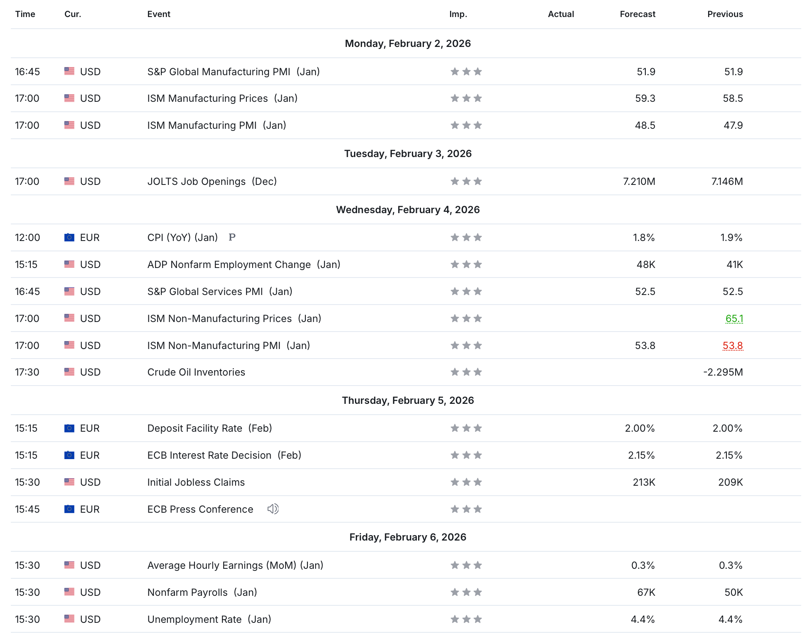Click the importance stars for ECB Interest Rate Decision

coord(466,455)
